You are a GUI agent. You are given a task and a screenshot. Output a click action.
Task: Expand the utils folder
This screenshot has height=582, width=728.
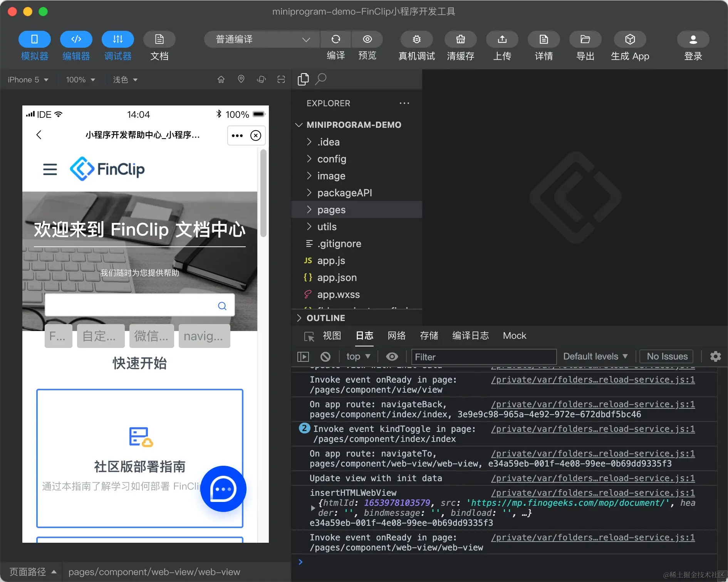point(357,227)
